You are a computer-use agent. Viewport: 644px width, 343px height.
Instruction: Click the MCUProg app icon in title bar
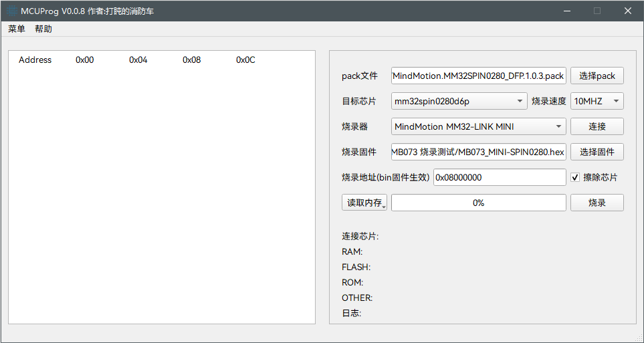pyautogui.click(x=11, y=11)
